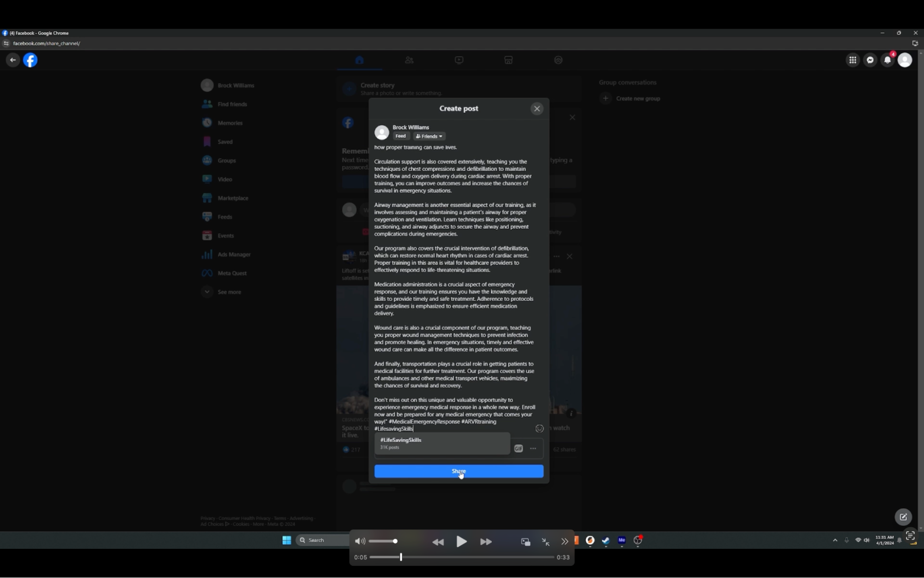The width and height of the screenshot is (924, 578).
Task: Enable picture-in-picture mode in player
Action: (x=526, y=542)
